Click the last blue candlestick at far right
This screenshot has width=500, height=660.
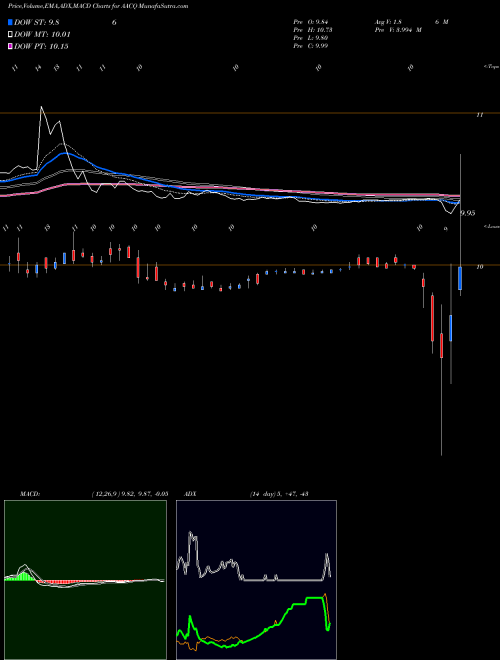(x=460, y=278)
